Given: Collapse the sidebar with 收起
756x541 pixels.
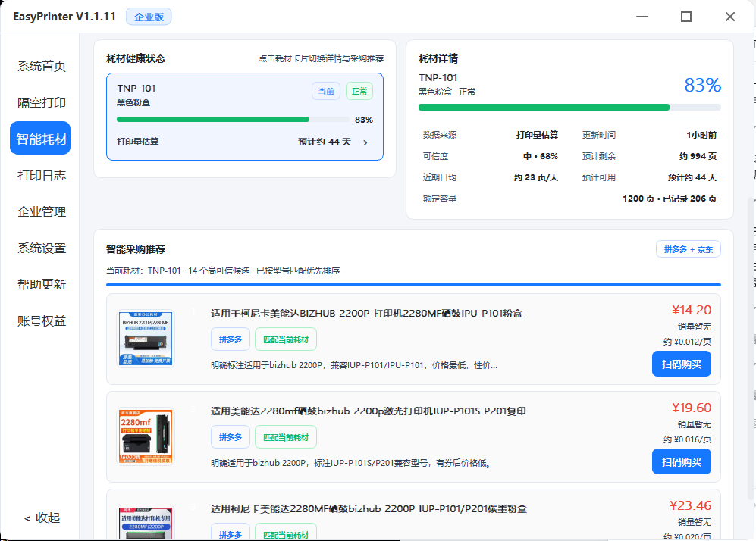Looking at the screenshot, I should pos(42,518).
